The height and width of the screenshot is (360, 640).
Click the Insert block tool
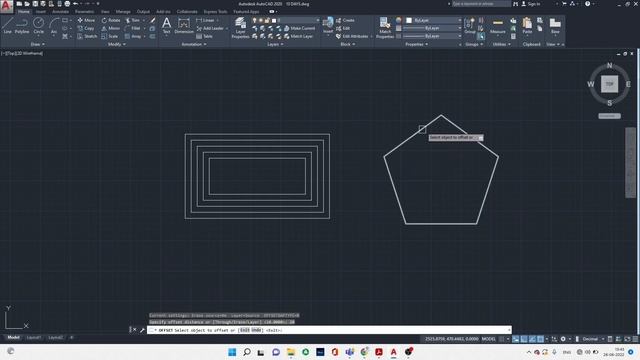tap(328, 26)
